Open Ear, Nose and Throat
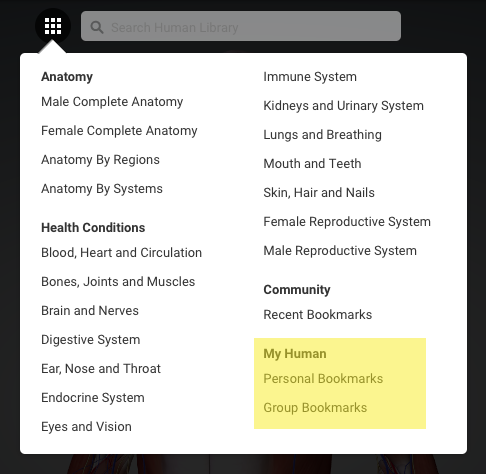This screenshot has height=474, width=486. click(x=101, y=369)
